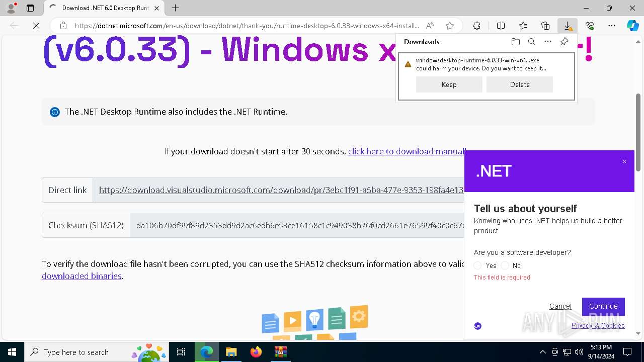Launch Firefox from the taskbar
This screenshot has height=362, width=644.
pos(256,352)
